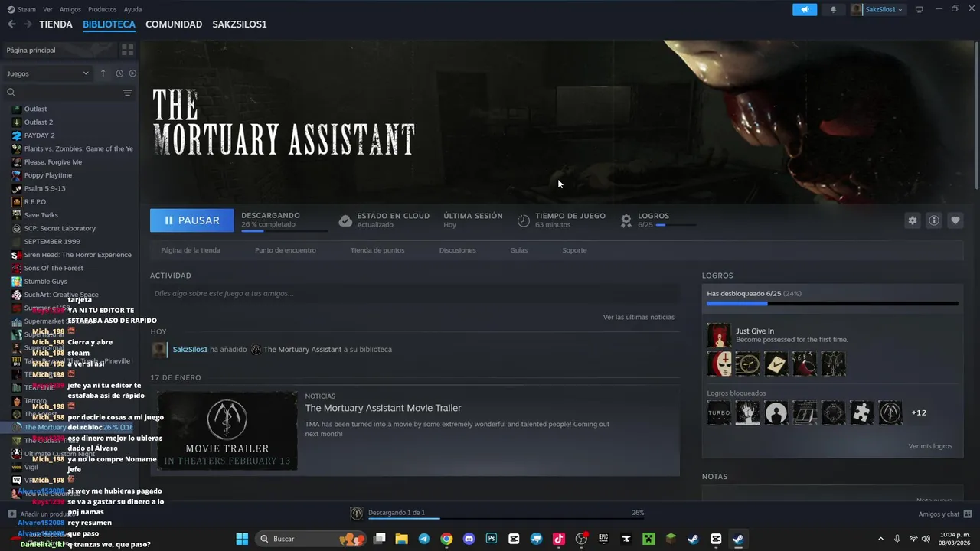980x551 pixels.
Task: Open the Ayuda menu
Action: click(x=132, y=9)
